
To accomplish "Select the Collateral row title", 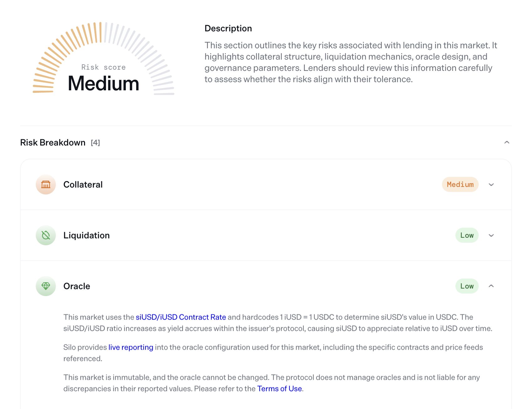I will tap(83, 184).
